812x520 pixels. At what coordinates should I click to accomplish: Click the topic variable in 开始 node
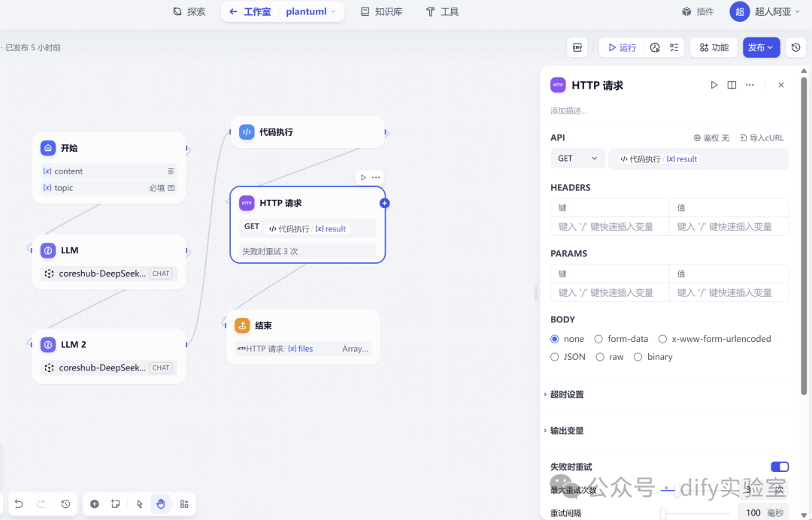point(108,188)
